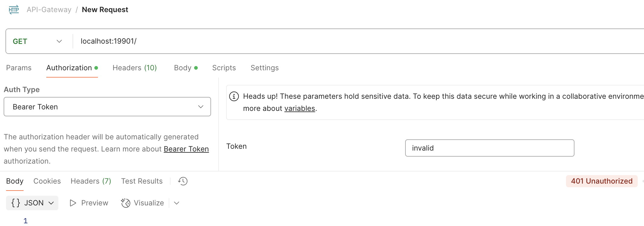Click the HTTP request icon

tap(14, 10)
